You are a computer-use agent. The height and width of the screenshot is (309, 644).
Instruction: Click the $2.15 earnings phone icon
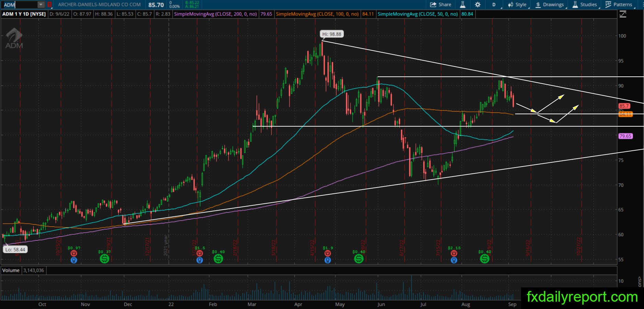tap(454, 254)
